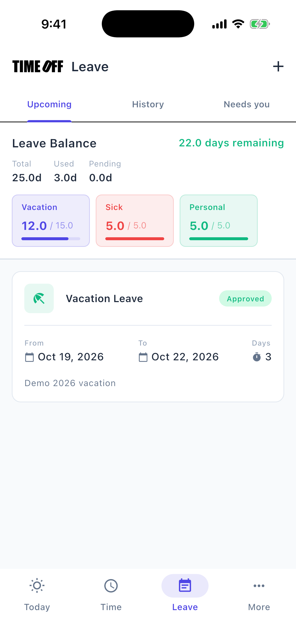Open the More ellipsis icon

[259, 586]
